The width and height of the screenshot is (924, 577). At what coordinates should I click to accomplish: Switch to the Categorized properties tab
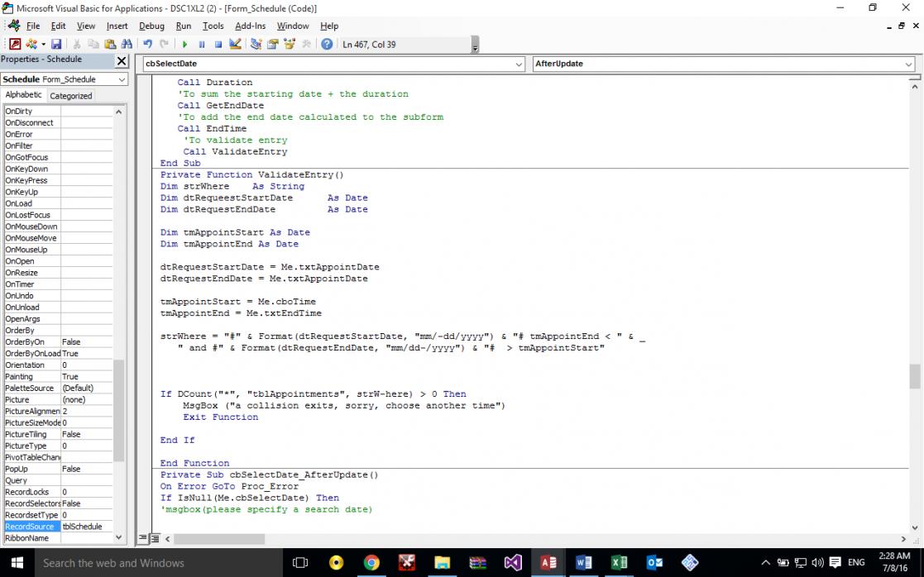tap(71, 96)
